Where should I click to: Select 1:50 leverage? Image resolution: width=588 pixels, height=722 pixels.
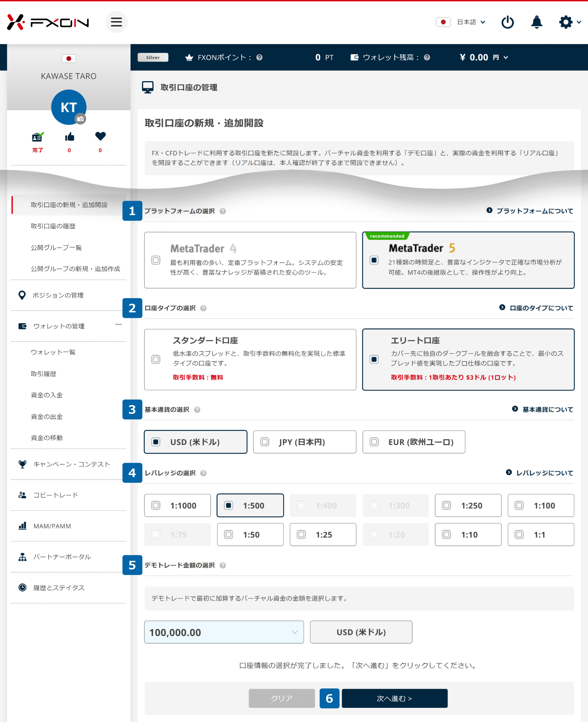pyautogui.click(x=250, y=534)
